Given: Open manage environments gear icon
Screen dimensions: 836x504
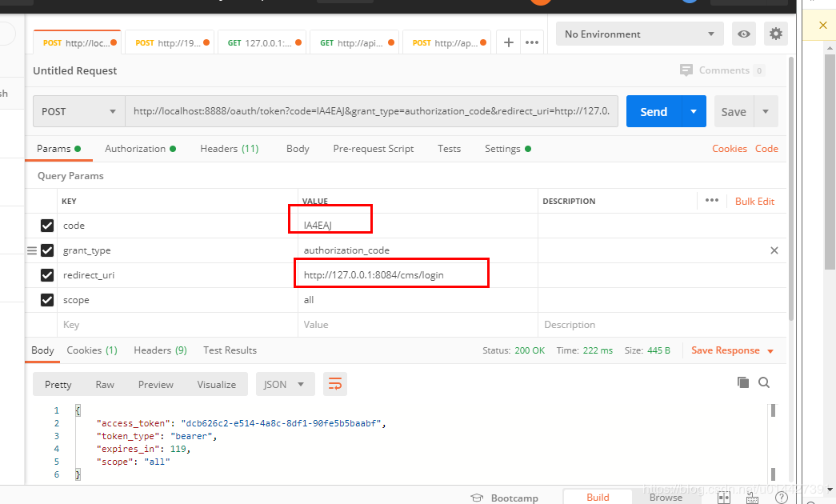Looking at the screenshot, I should [x=776, y=34].
